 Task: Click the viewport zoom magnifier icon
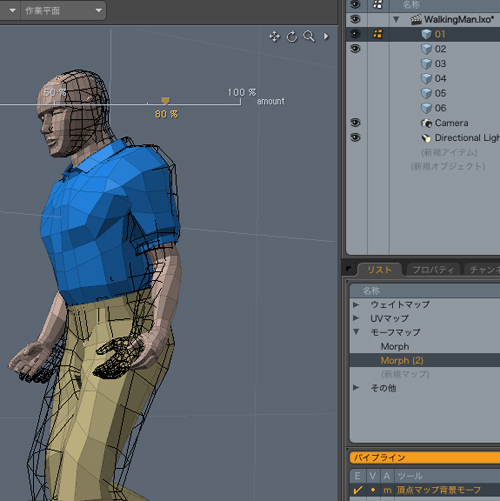click(x=309, y=36)
